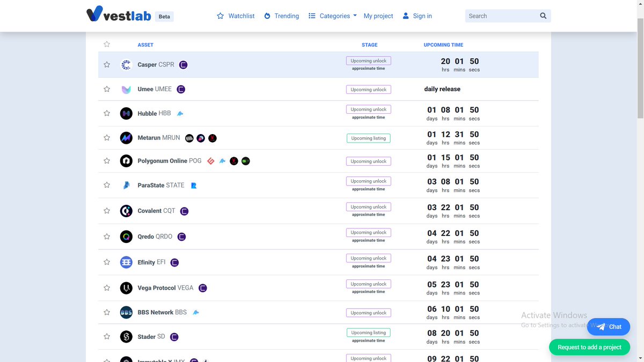Open the Watchlist page
The height and width of the screenshot is (362, 644).
tap(236, 16)
